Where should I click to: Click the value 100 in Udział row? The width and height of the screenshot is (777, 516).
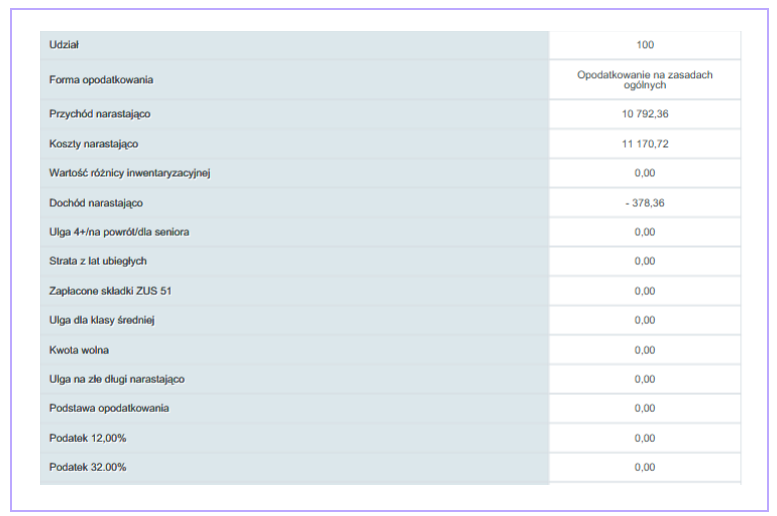[645, 45]
